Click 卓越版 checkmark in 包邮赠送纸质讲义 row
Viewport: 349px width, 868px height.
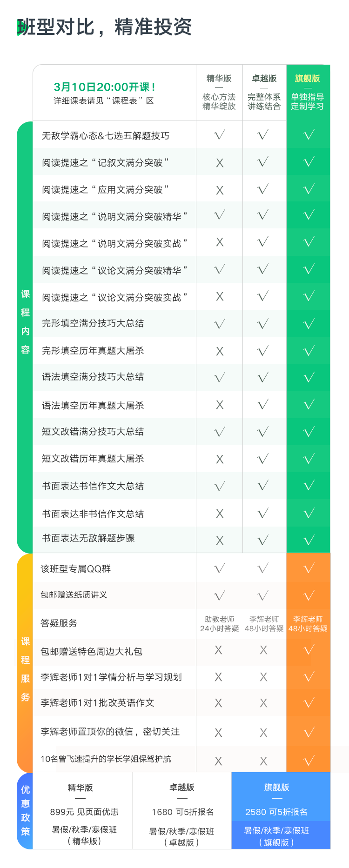tap(263, 595)
